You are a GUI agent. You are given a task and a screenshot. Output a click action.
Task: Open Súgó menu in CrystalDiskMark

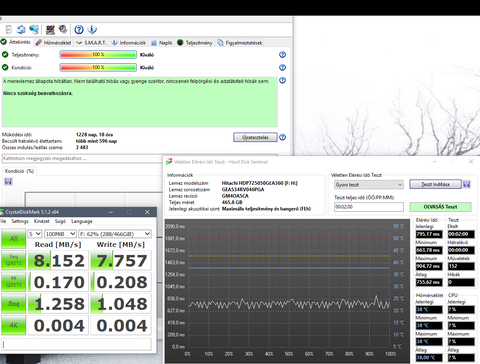[x=60, y=221]
